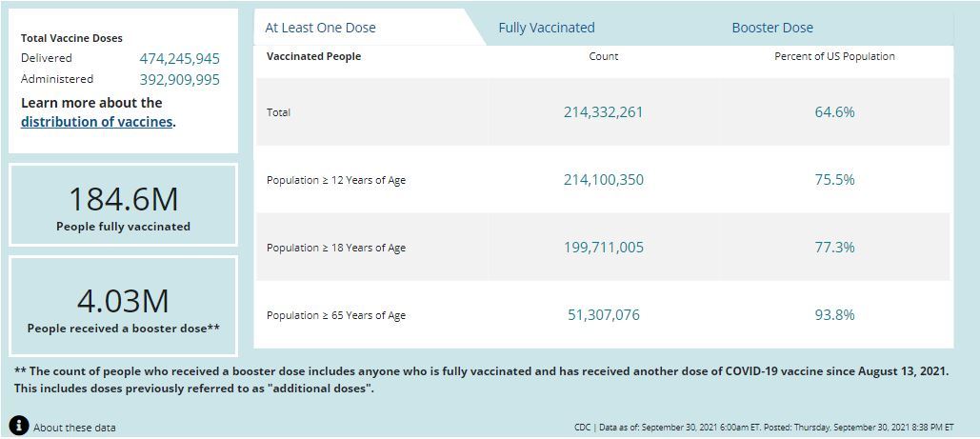Click the 184.6M People fully vaccinated card
The height and width of the screenshot is (439, 980).
pos(123,206)
